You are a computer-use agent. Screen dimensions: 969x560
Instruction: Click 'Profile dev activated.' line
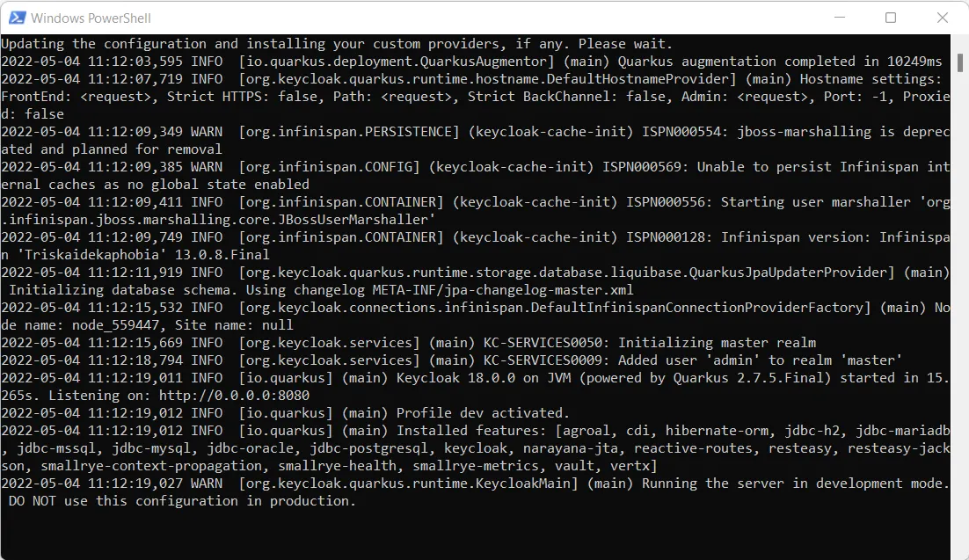[x=482, y=413]
